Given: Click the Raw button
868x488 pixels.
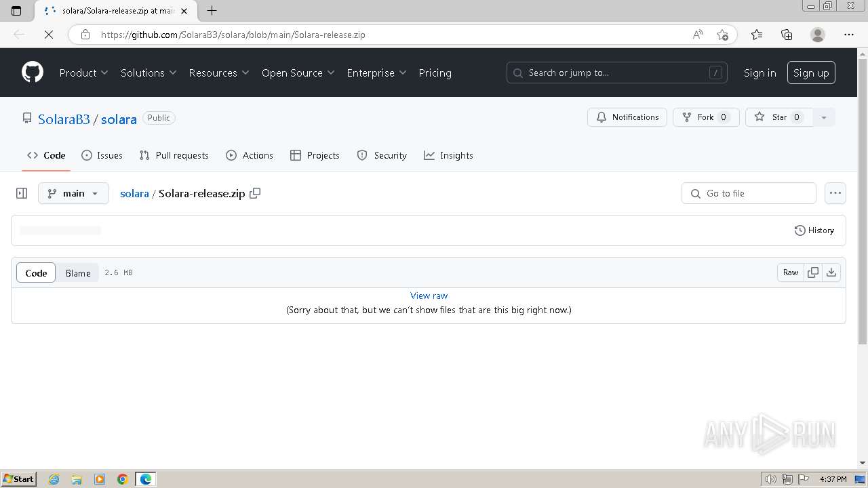Looking at the screenshot, I should coord(791,272).
